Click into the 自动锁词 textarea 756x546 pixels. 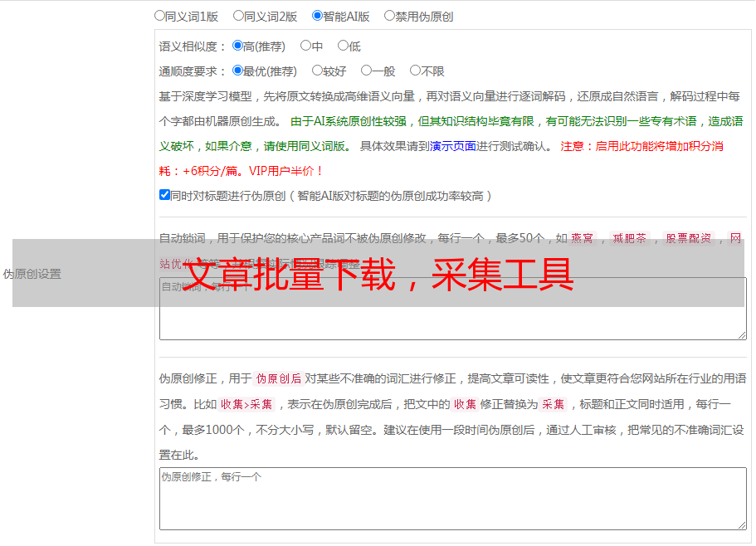pyautogui.click(x=453, y=309)
